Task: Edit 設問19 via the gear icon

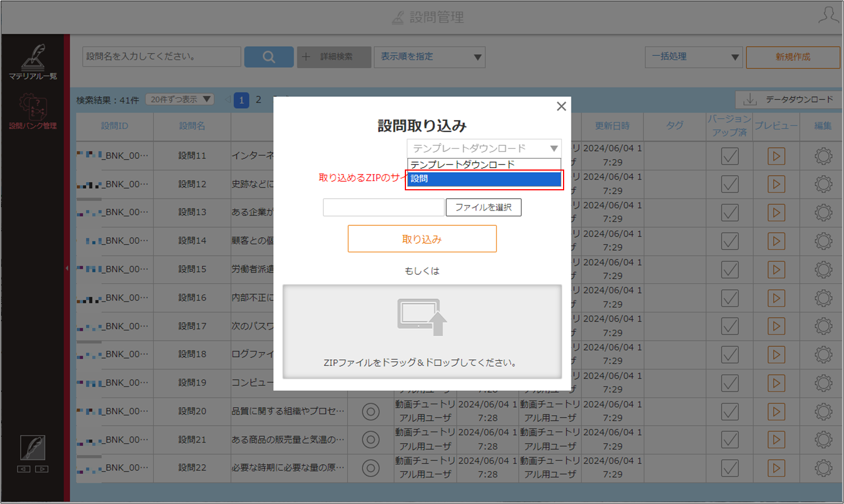Action: point(823,383)
